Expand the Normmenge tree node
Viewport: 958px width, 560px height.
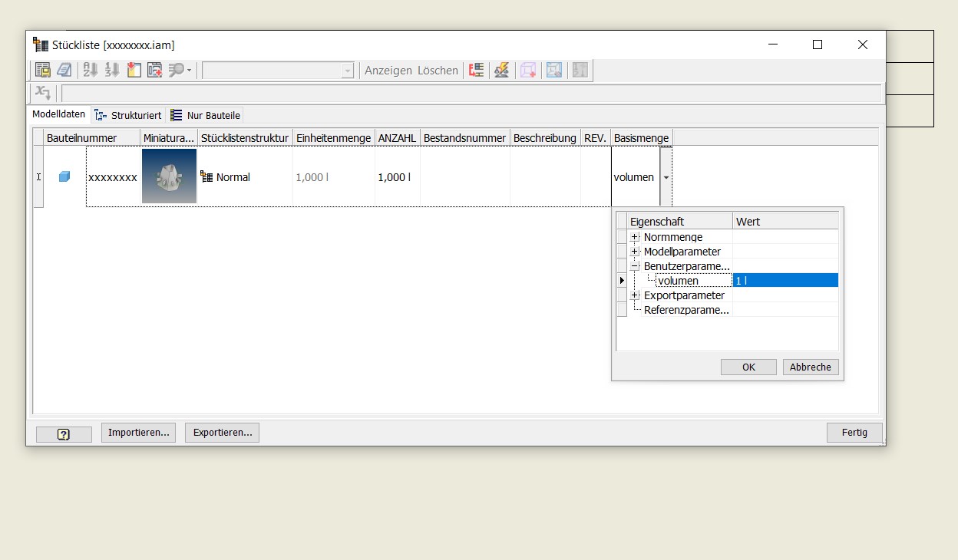coord(635,237)
